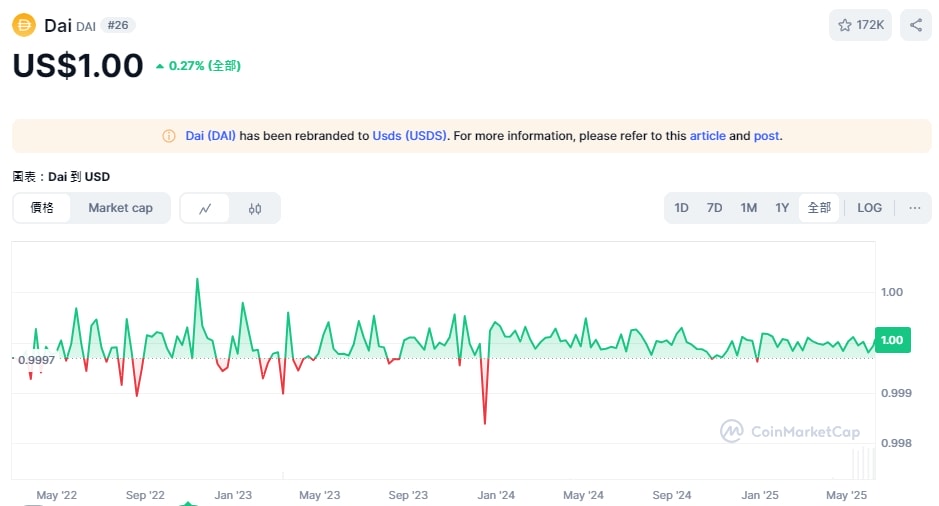This screenshot has width=939, height=506.
Task: Set chart range to 7D
Action: point(714,208)
